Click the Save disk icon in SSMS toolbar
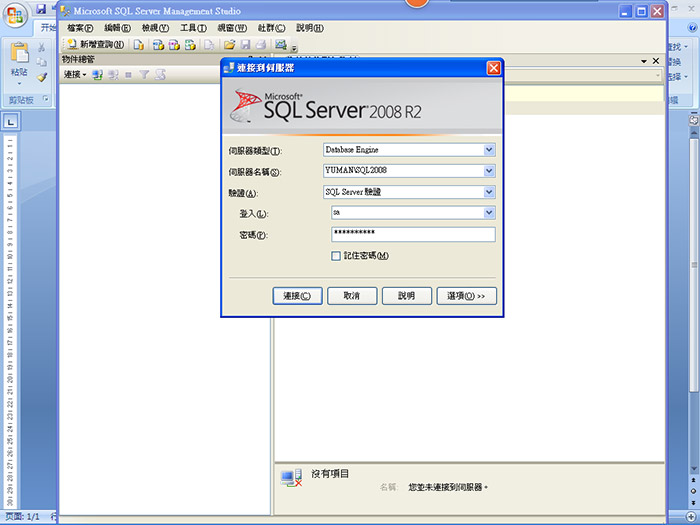Image resolution: width=700 pixels, height=525 pixels. point(245,45)
